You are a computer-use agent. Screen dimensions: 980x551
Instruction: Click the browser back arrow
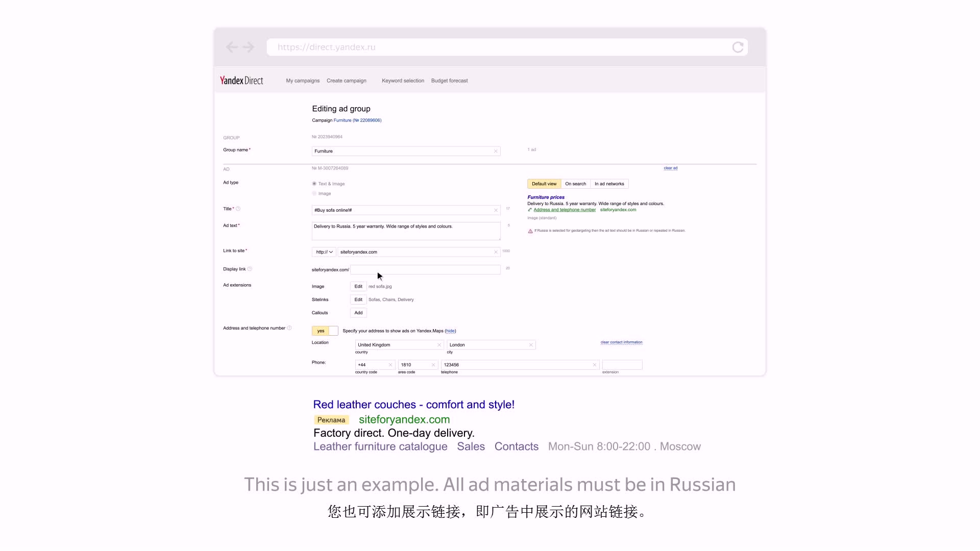pos(232,47)
